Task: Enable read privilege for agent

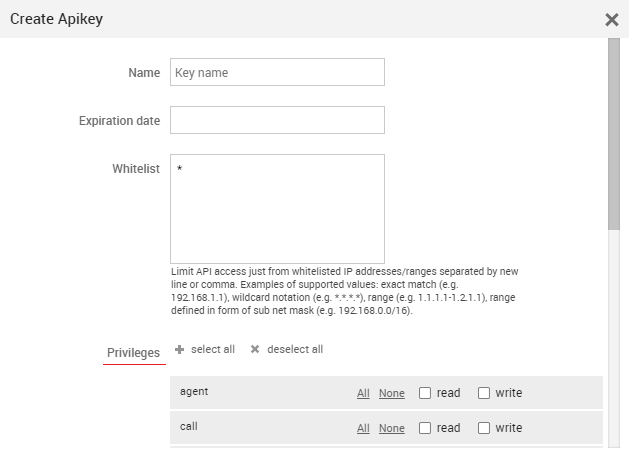Action: (x=425, y=393)
